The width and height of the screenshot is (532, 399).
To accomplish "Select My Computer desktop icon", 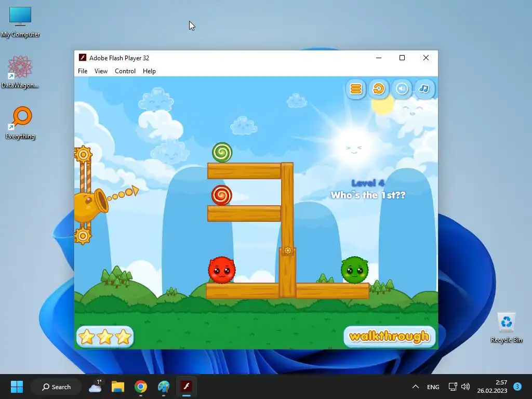I will pyautogui.click(x=20, y=22).
